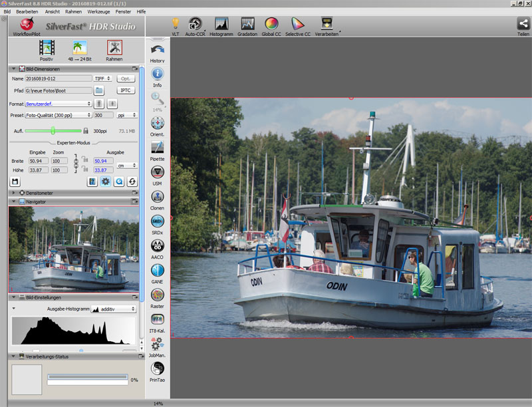Select the Pipette tool
This screenshot has height=407, width=532.
coord(158,148)
